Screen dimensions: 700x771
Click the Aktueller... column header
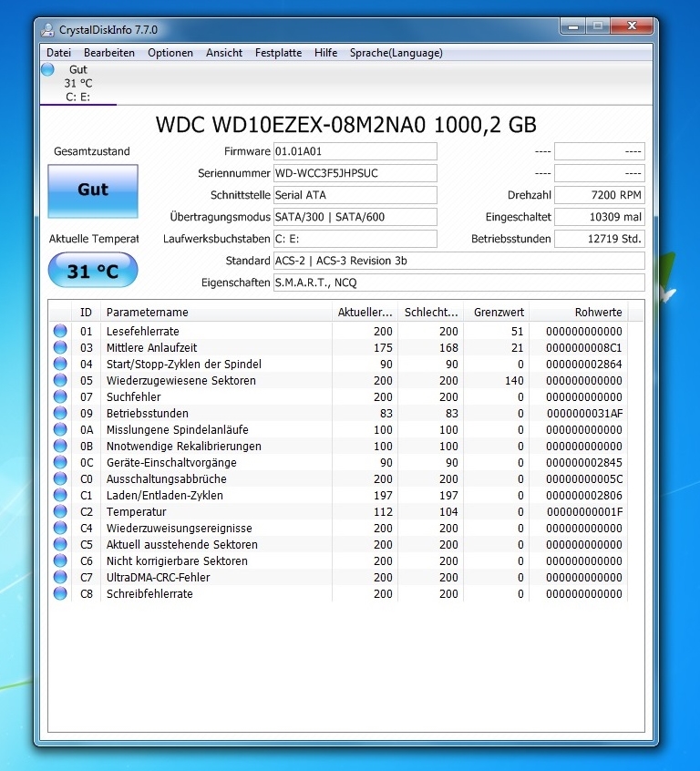click(365, 313)
